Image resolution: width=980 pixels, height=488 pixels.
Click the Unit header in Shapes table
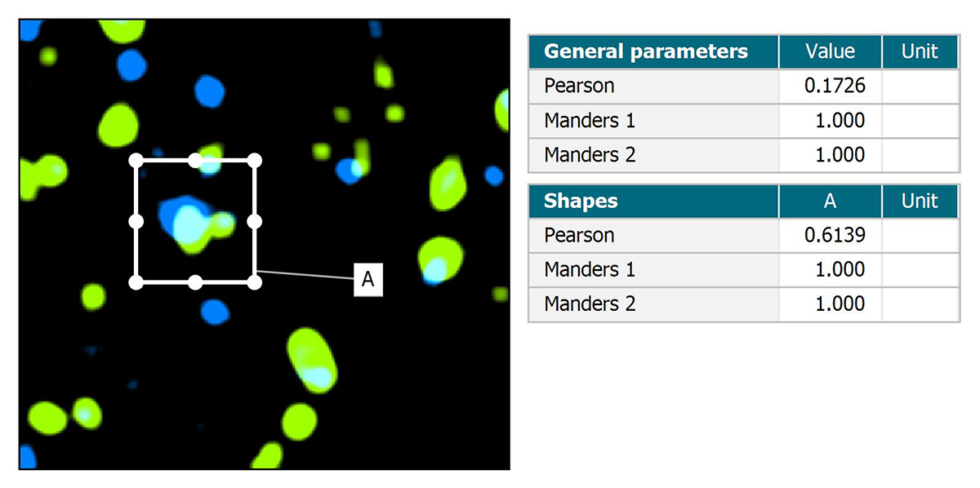pyautogui.click(x=920, y=201)
